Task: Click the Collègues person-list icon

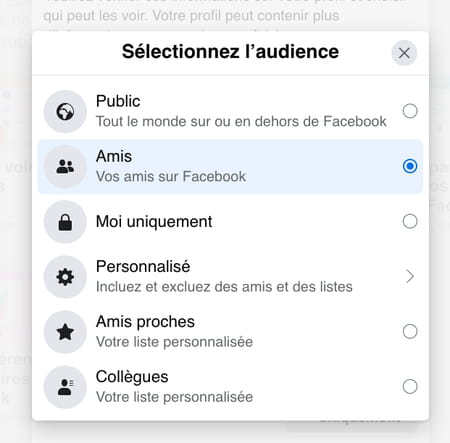Action: [65, 387]
